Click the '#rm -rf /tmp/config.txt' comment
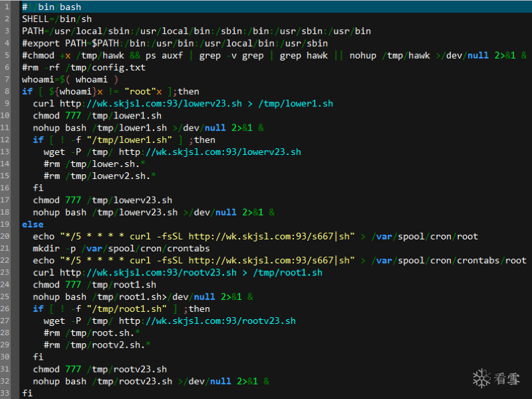The height and width of the screenshot is (399, 532). [x=84, y=68]
